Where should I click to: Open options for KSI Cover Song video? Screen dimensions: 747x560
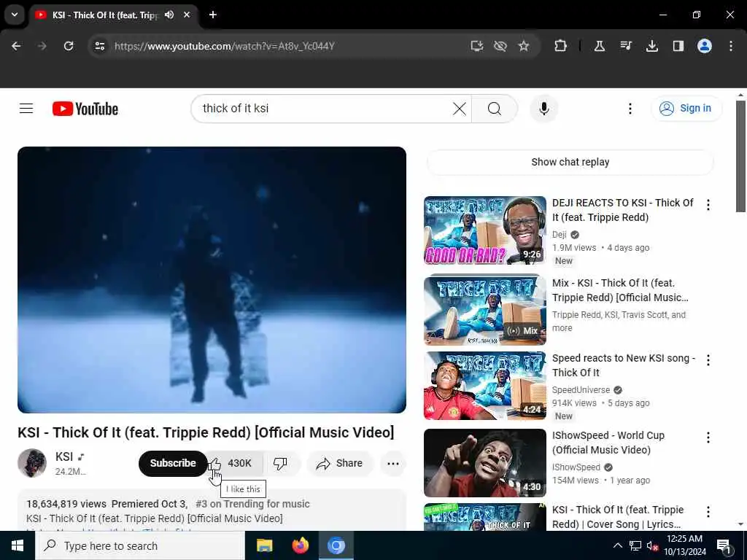click(708, 511)
